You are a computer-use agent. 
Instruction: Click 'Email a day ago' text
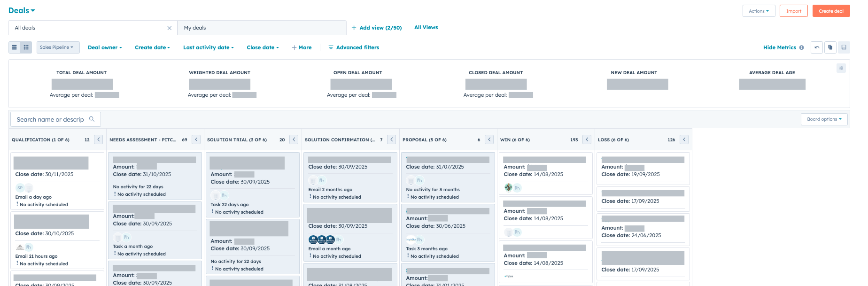click(33, 197)
